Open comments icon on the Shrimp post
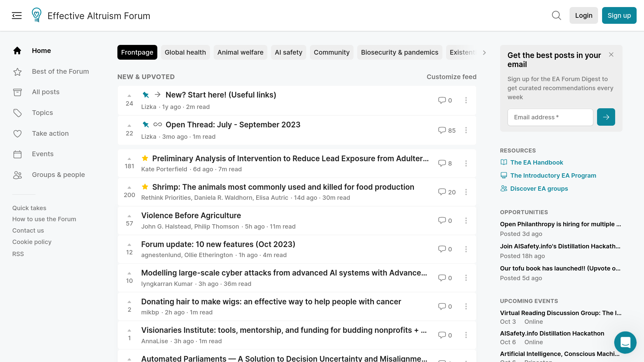 click(442, 192)
